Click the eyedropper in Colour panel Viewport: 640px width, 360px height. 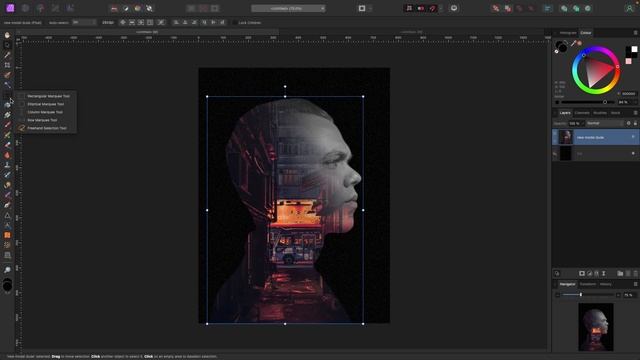click(x=573, y=43)
